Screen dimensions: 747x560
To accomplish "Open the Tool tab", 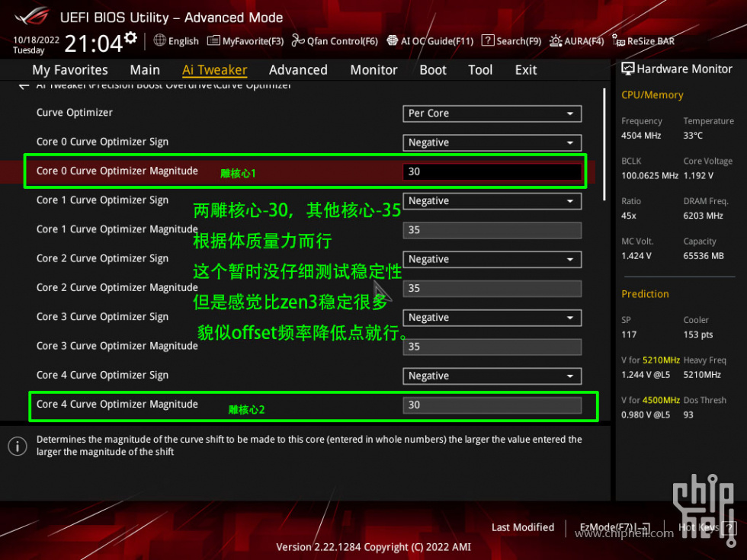I will point(480,70).
